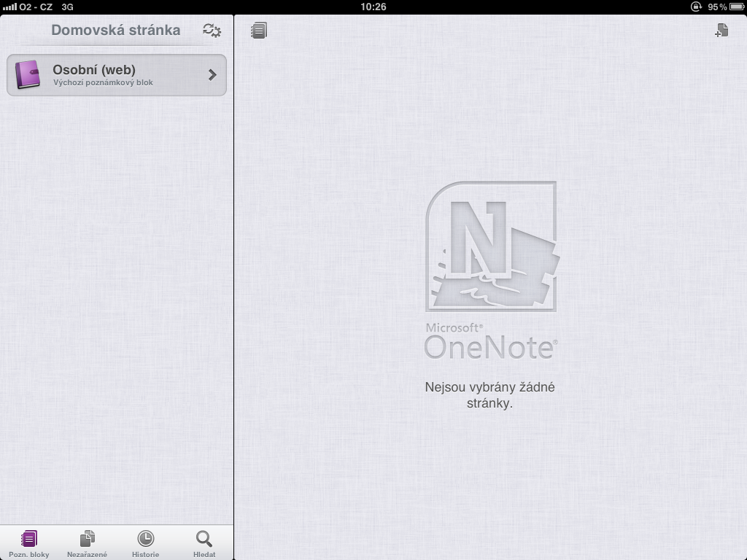Open the sync settings gear icon
This screenshot has width=747, height=560.
coord(212,31)
